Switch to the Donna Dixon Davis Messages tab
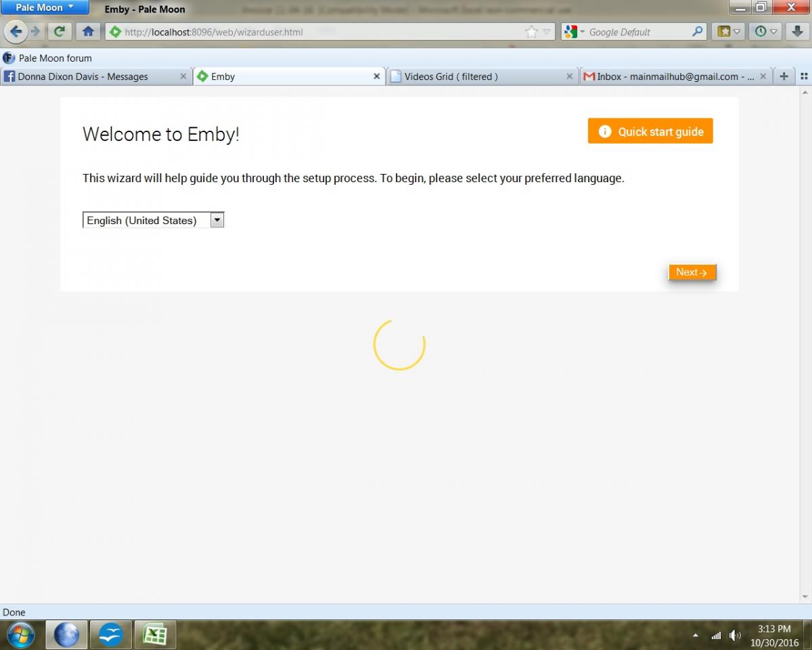Viewport: 812px width, 650px height. tap(95, 77)
